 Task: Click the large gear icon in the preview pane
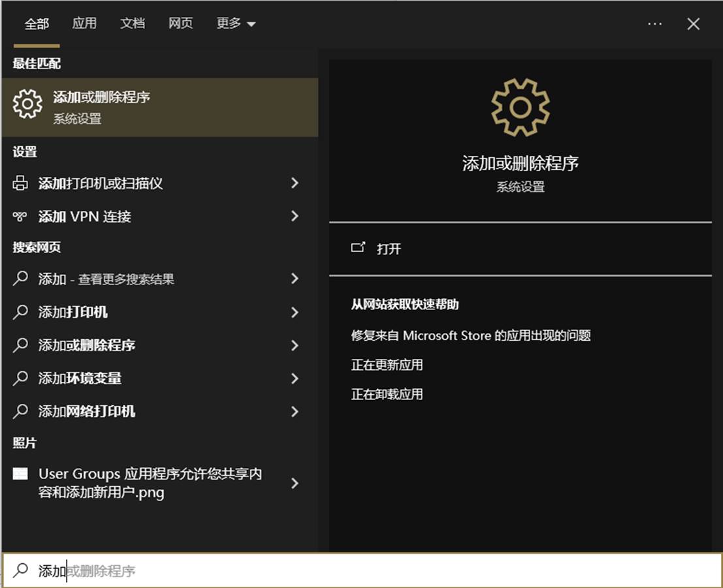point(521,108)
